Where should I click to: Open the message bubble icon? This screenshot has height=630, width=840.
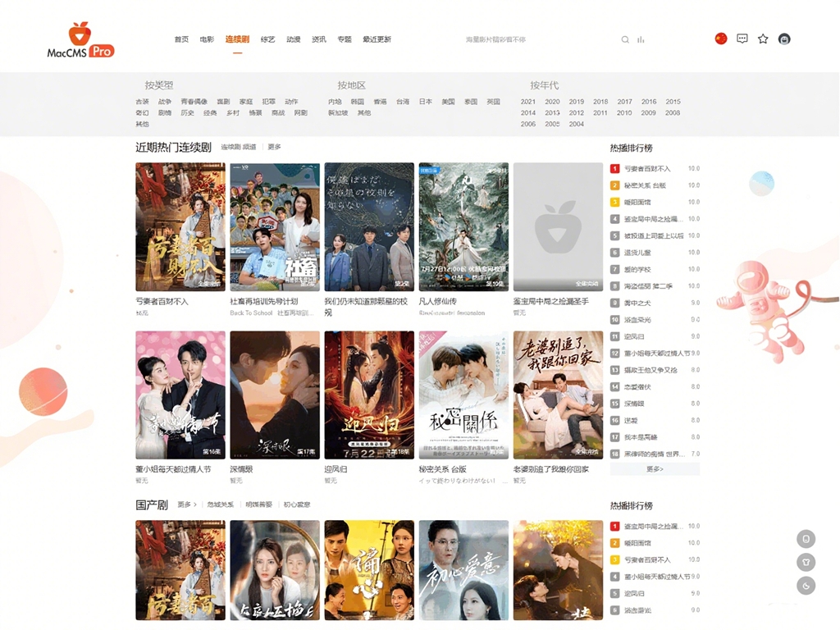(742, 38)
